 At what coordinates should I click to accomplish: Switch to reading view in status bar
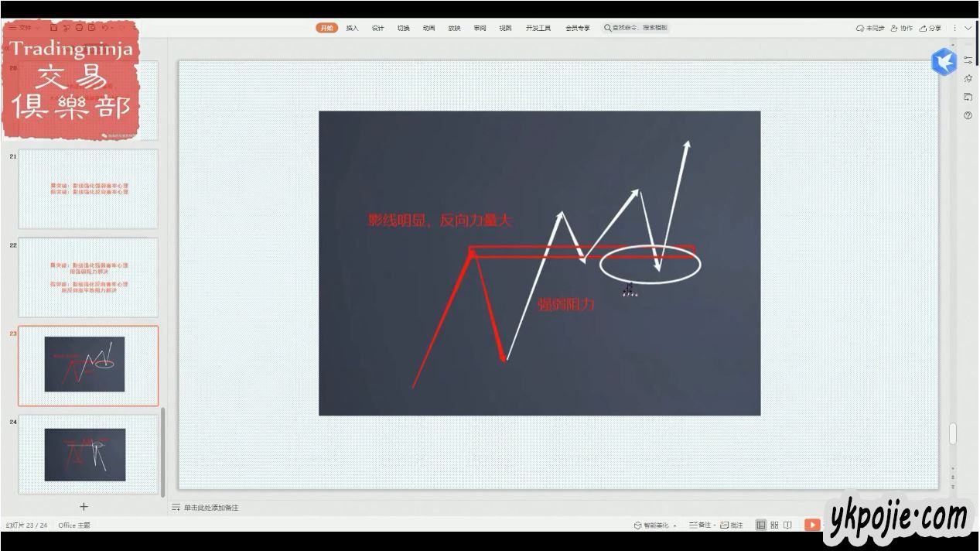(787, 525)
